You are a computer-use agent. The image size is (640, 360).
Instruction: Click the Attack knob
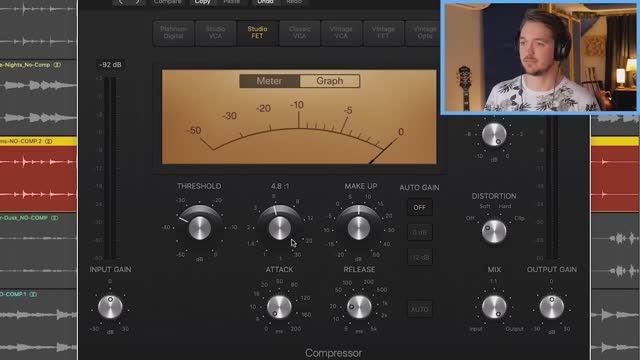[279, 307]
